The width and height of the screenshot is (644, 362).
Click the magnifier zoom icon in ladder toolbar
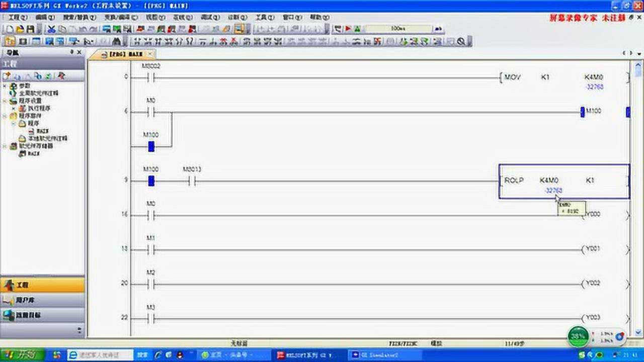pyautogui.click(x=461, y=42)
